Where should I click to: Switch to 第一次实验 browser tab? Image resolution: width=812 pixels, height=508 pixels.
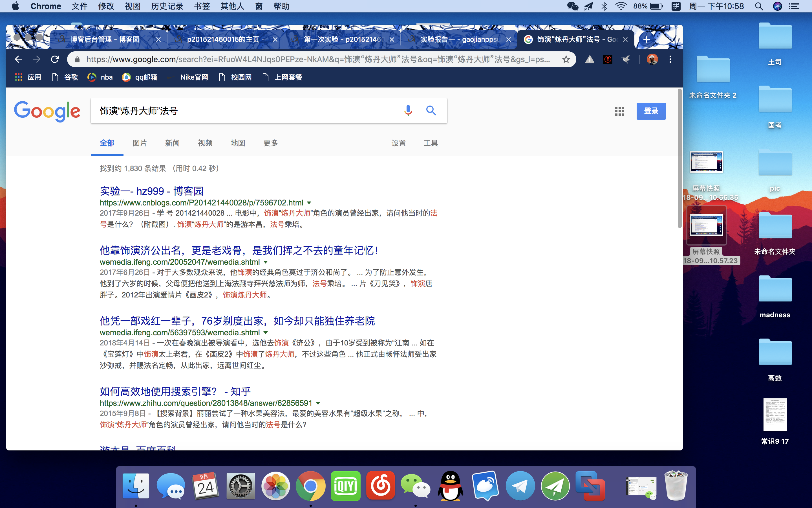point(342,39)
